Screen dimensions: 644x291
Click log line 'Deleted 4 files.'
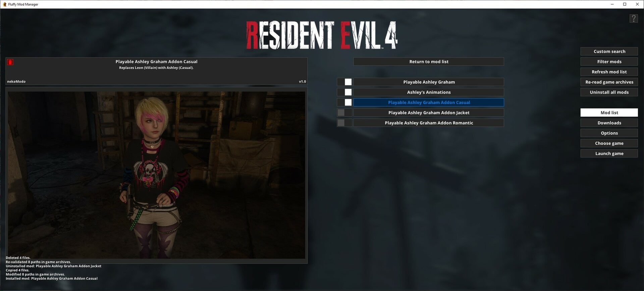point(18,258)
